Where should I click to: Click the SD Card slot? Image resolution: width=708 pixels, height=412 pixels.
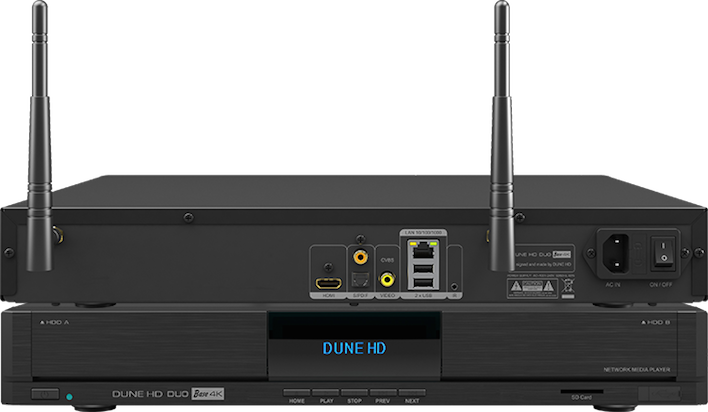coord(582,392)
